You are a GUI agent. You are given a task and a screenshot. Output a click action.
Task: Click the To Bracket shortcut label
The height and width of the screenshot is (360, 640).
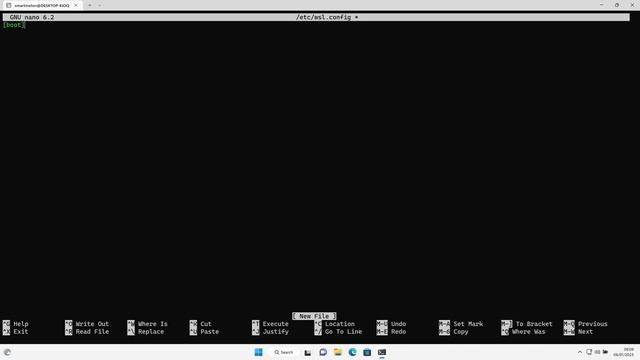[x=534, y=324]
